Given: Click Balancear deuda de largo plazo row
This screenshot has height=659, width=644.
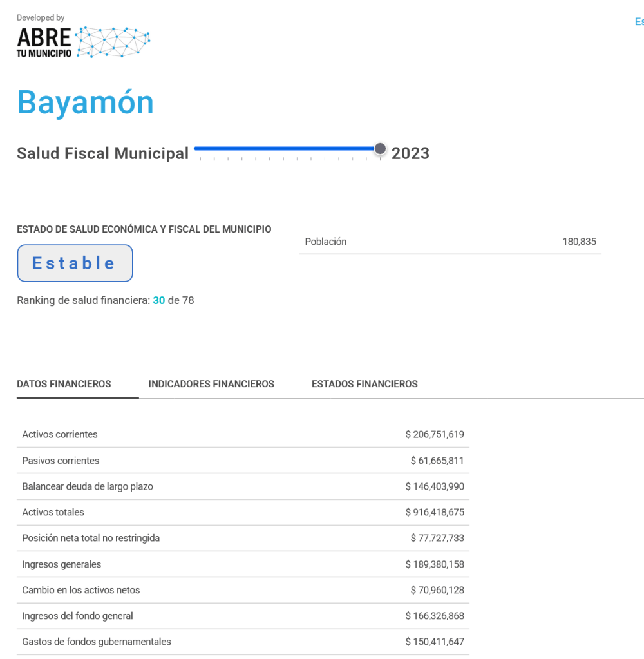Looking at the screenshot, I should click(243, 486).
